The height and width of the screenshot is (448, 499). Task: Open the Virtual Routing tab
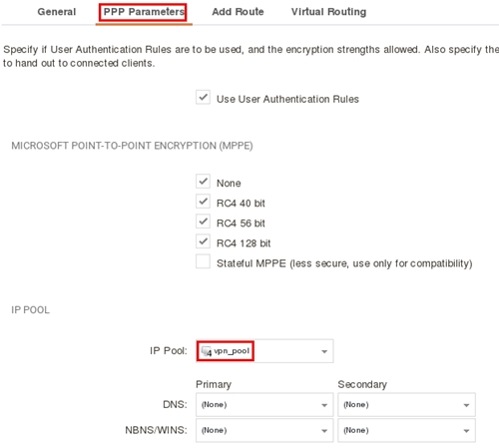tap(328, 12)
